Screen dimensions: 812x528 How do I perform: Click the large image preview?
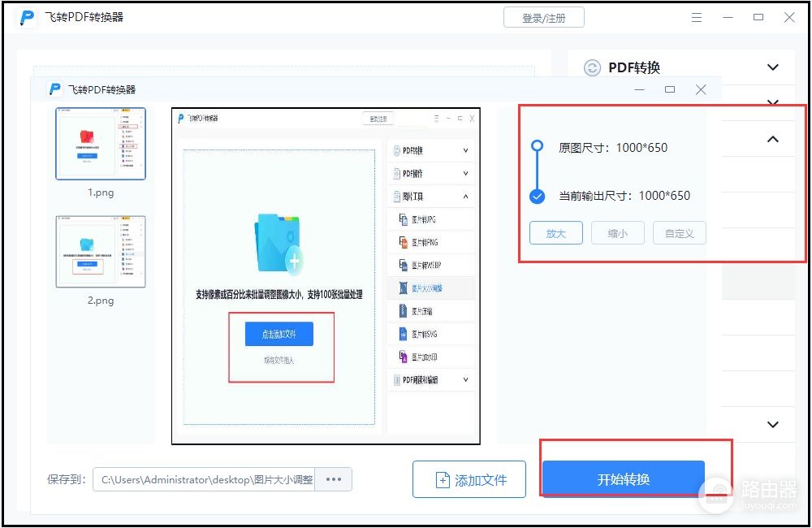pos(326,275)
